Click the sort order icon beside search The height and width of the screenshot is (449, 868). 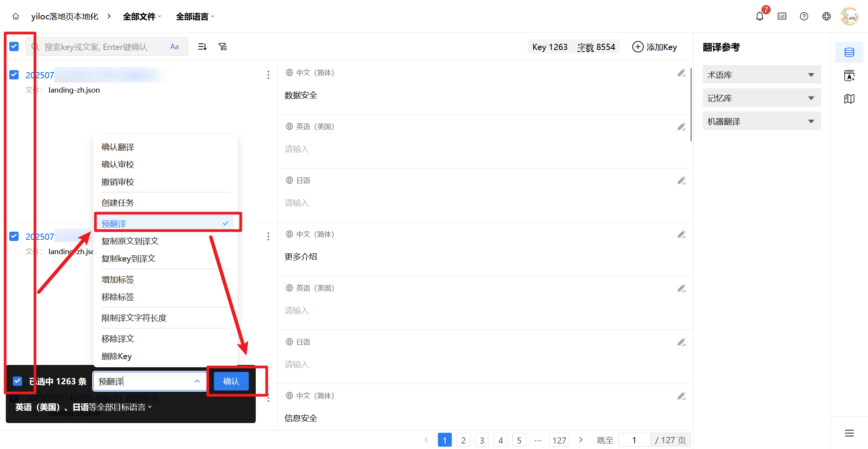coord(202,47)
